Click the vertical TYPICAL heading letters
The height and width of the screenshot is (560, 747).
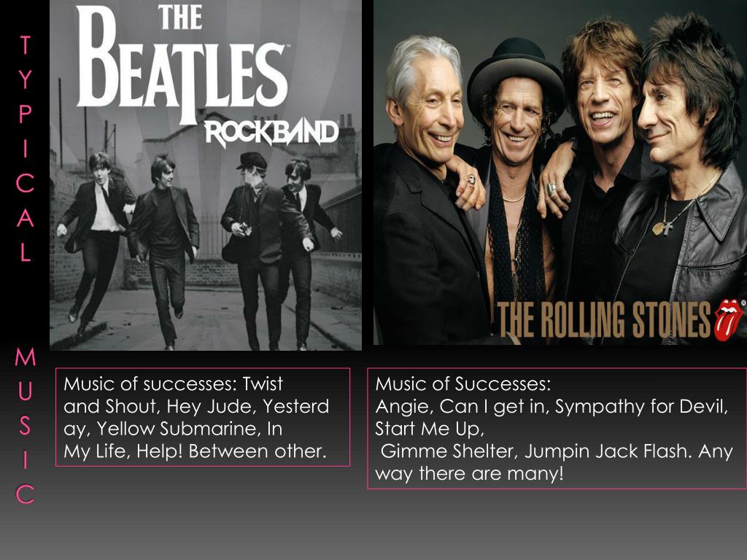(26, 148)
